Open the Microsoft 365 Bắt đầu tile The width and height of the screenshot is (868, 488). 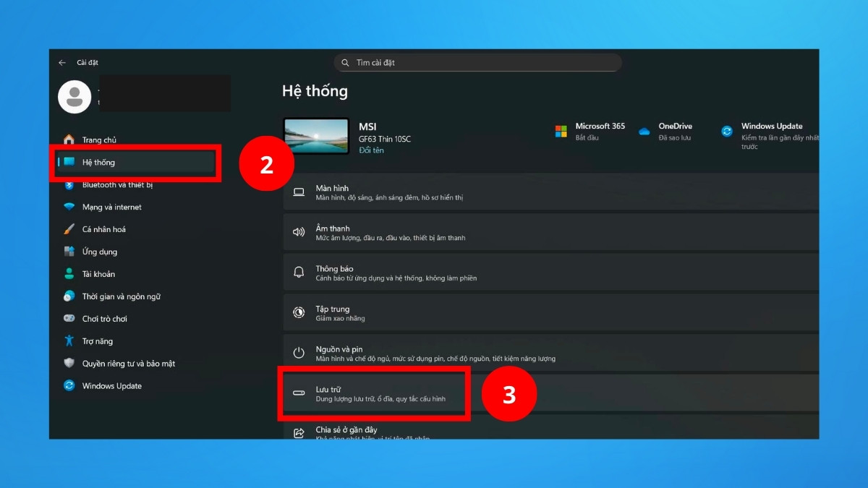[x=590, y=131]
